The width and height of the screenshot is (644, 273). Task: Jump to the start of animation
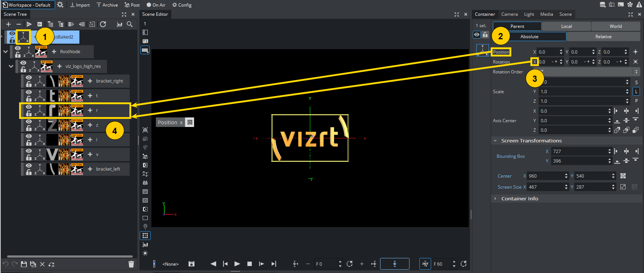(225, 264)
